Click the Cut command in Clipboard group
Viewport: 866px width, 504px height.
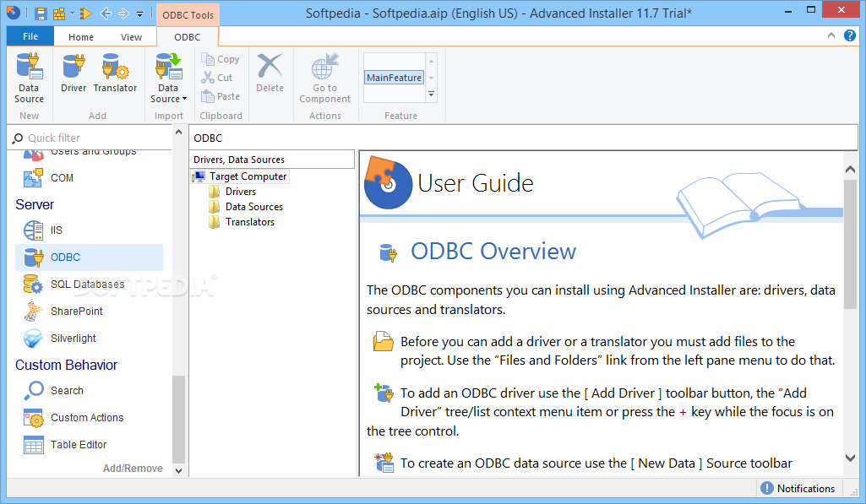coord(217,78)
